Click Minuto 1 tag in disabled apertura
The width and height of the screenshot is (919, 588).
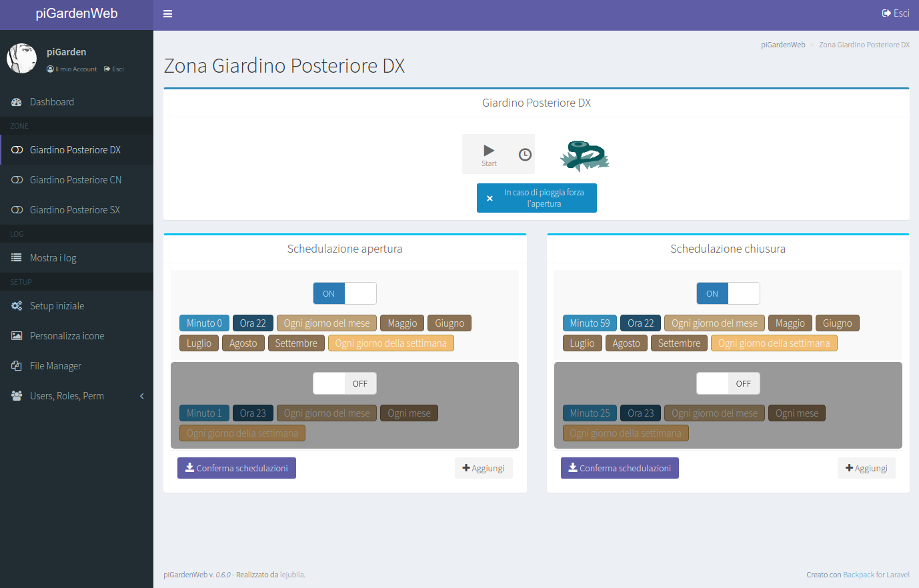point(204,413)
